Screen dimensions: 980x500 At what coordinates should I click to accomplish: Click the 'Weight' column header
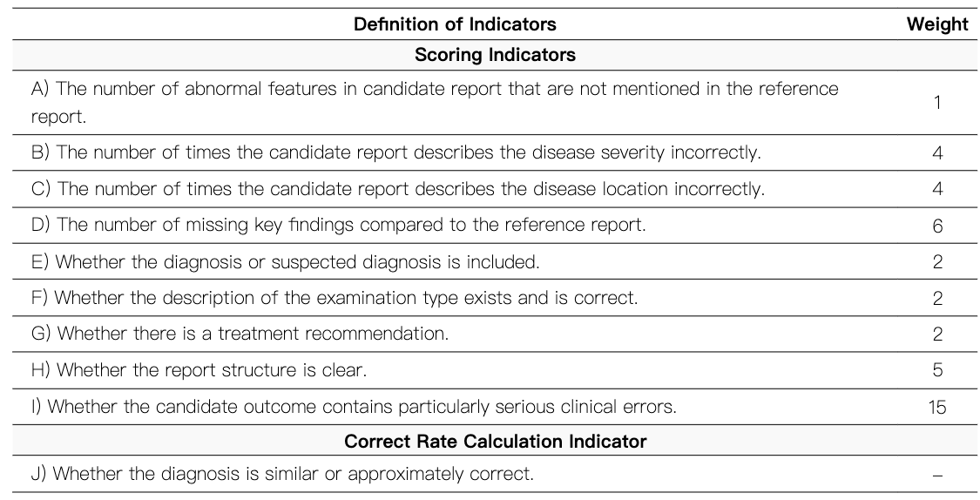click(937, 24)
